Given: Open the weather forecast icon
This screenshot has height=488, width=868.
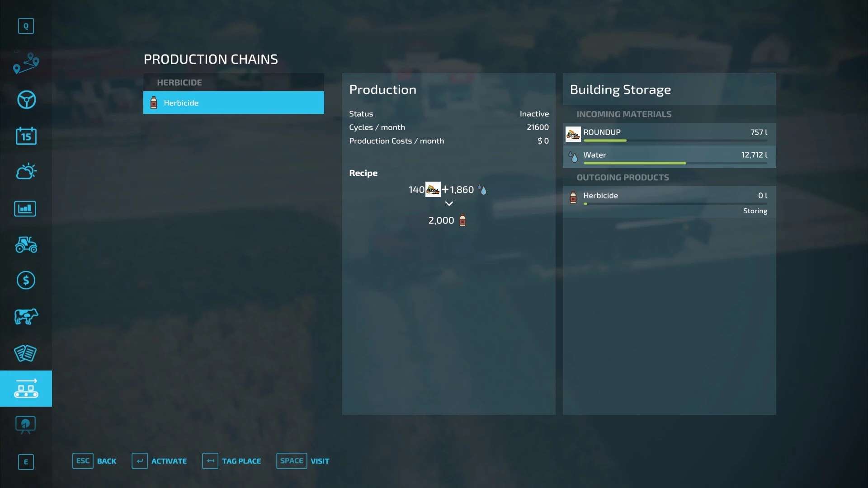Looking at the screenshot, I should click(x=26, y=172).
